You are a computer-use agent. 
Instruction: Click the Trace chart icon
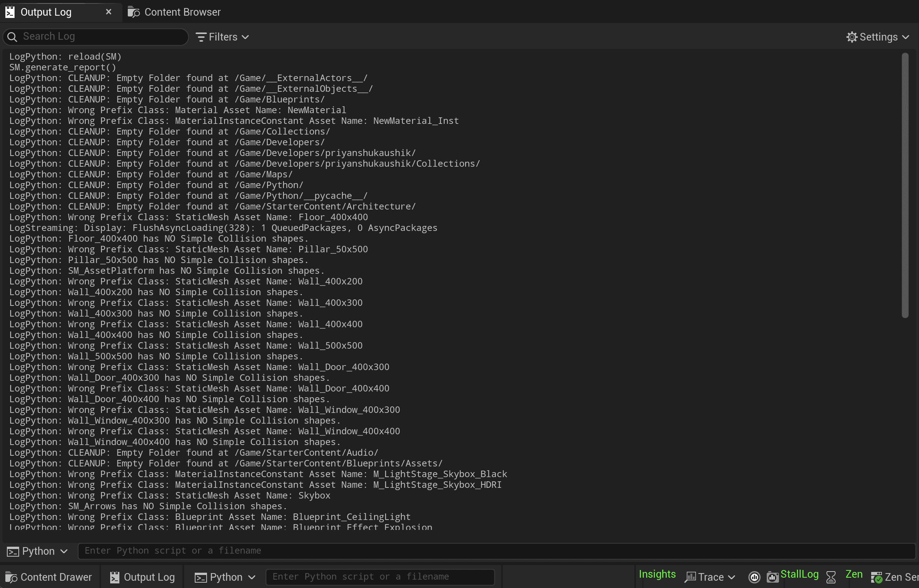coord(690,577)
